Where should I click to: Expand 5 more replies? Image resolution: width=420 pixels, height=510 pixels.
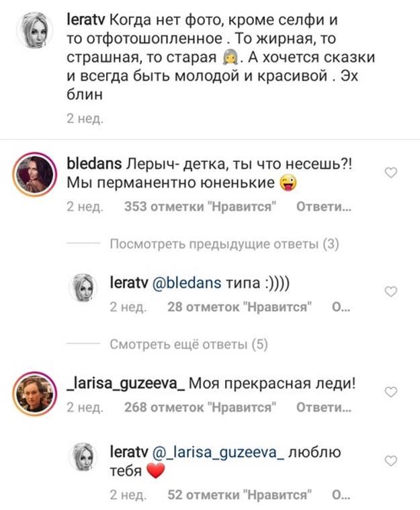click(x=189, y=345)
